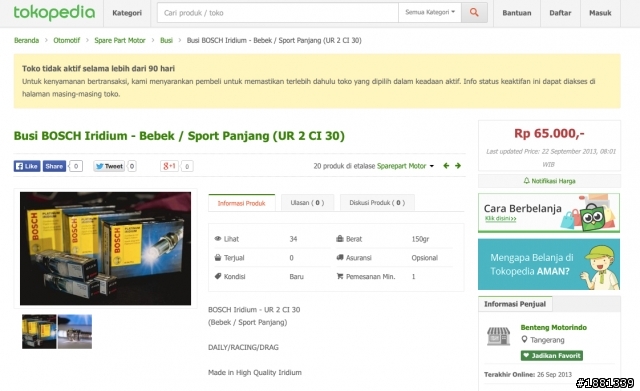The width and height of the screenshot is (640, 391).
Task: Open the Semua Kategori dropdown
Action: 430,13
